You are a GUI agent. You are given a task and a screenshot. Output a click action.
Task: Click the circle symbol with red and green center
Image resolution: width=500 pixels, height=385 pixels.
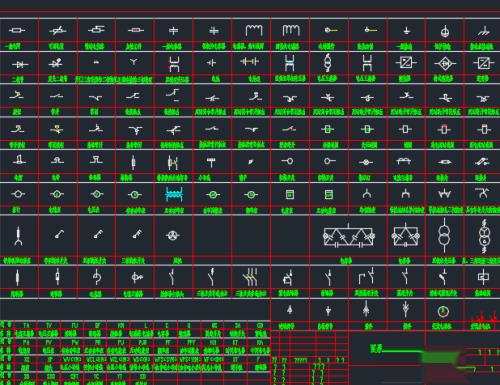[x=443, y=311]
